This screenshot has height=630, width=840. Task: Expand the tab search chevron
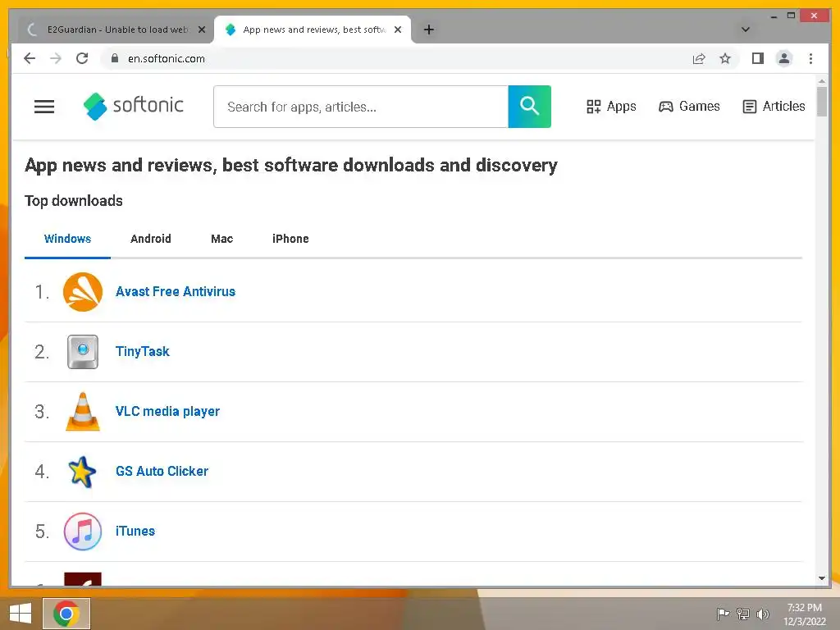(745, 30)
